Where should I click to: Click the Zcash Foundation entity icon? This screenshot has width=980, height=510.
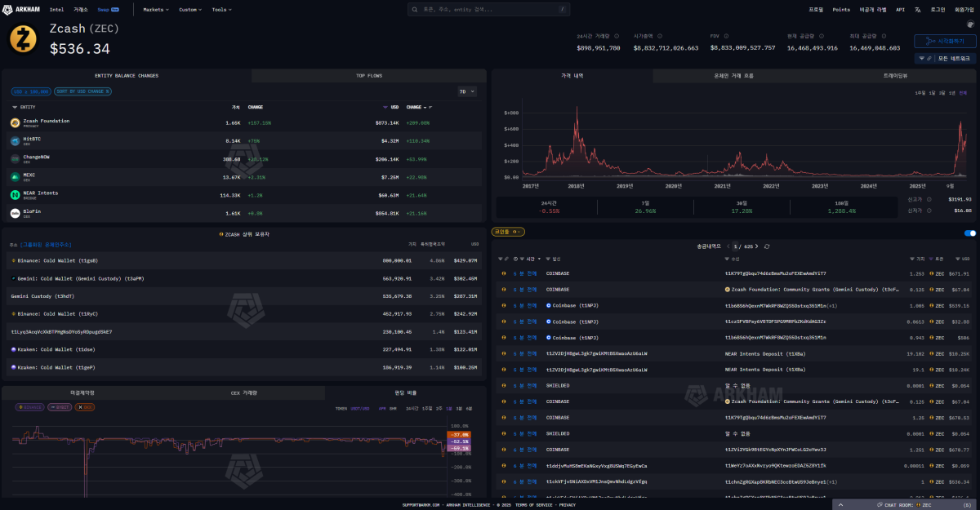point(15,122)
